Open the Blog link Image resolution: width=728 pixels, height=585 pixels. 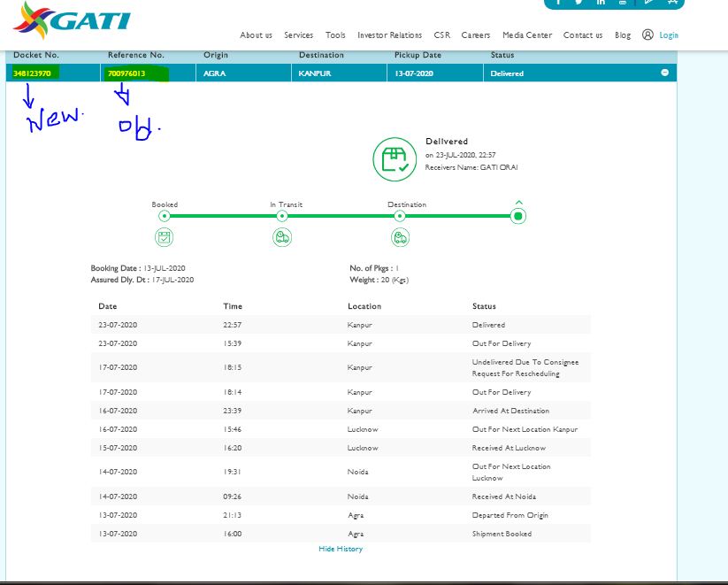point(623,35)
